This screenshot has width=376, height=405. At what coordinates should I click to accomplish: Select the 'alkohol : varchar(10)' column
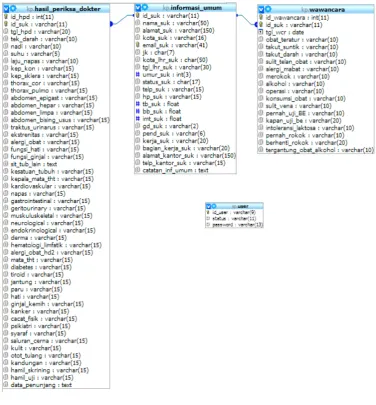click(295, 83)
